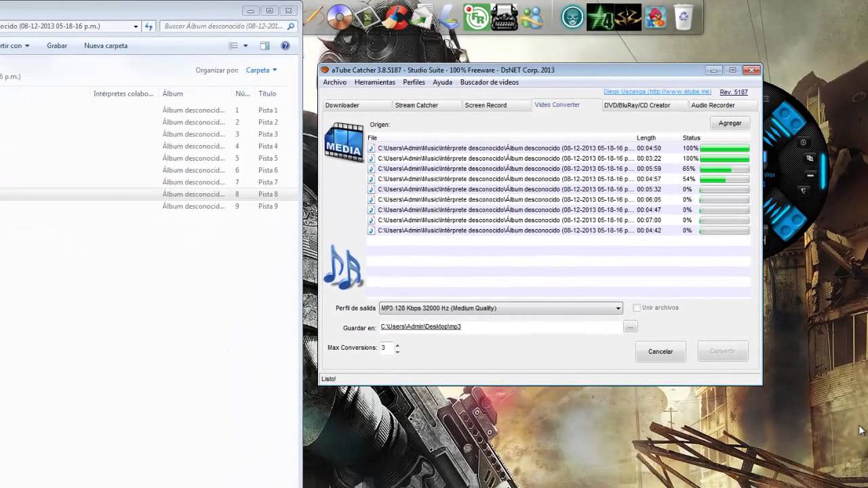Click the 65% progress bar
Image resolution: width=868 pixels, height=488 pixels.
[724, 169]
